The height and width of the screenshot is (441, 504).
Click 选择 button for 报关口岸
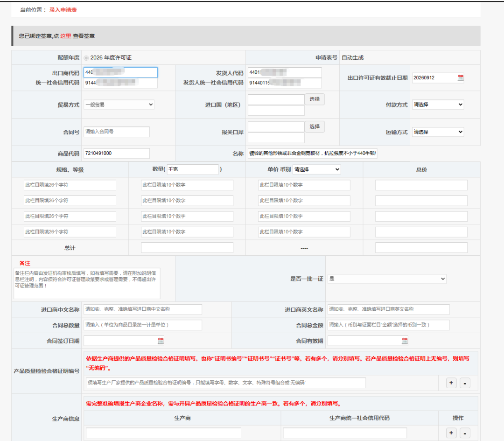pyautogui.click(x=315, y=126)
